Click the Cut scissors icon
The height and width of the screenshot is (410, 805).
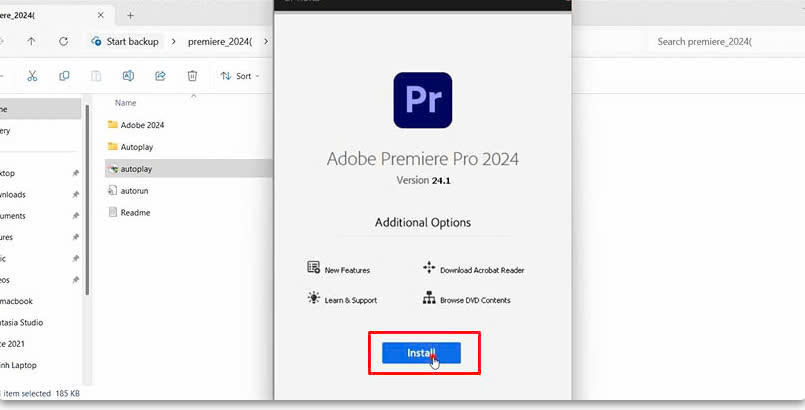[32, 76]
